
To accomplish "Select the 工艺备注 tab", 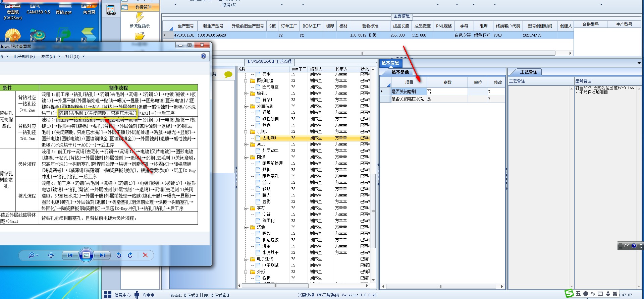I will point(528,72).
